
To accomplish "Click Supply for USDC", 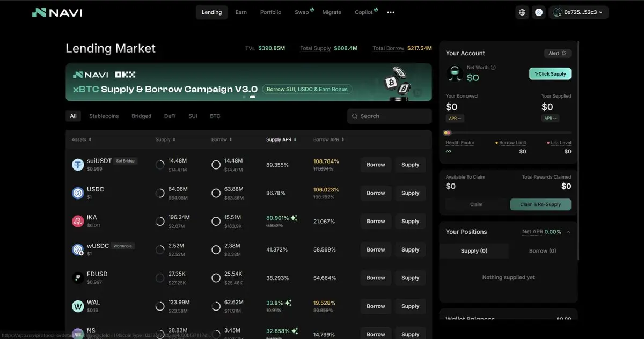I will (411, 193).
